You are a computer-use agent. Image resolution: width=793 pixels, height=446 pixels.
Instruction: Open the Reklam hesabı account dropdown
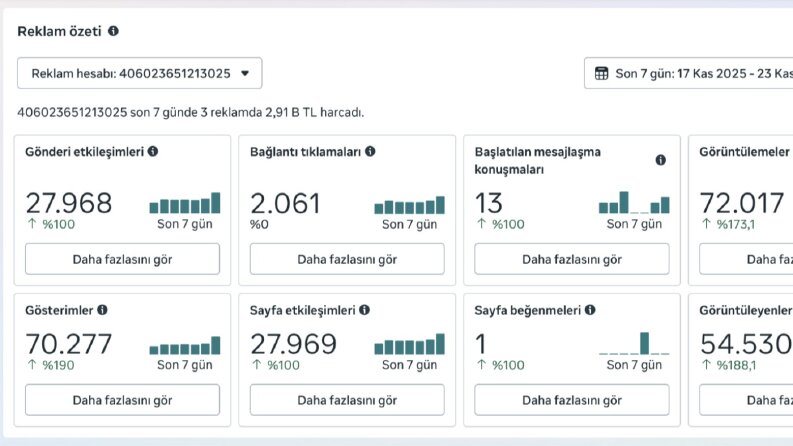point(140,73)
